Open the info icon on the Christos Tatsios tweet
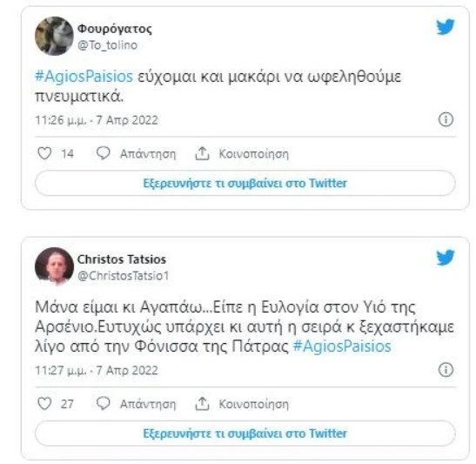This screenshot has height=464, width=476. coord(446,370)
